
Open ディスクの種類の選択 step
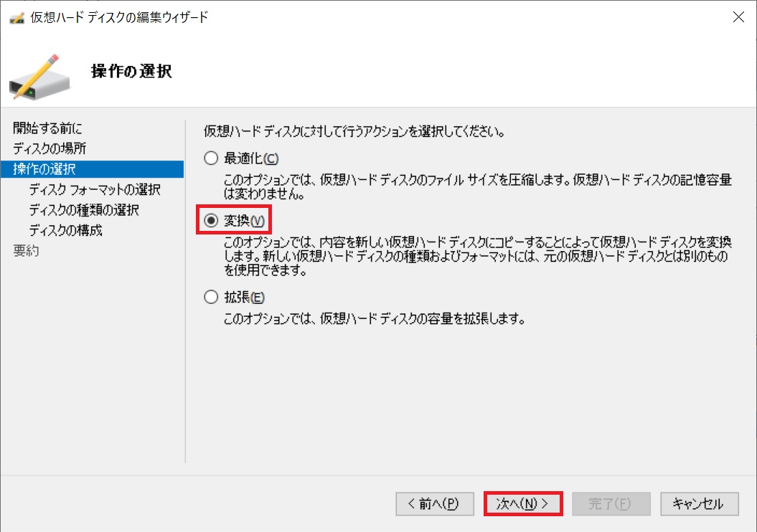(x=84, y=210)
